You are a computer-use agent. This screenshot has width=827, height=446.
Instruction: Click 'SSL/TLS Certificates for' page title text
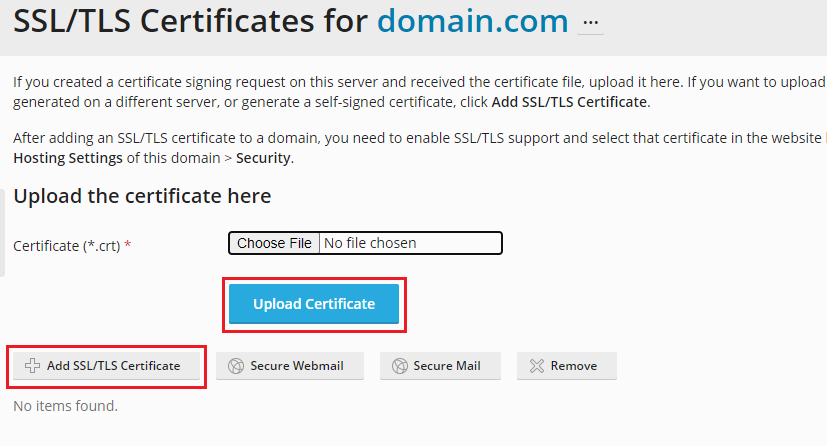pyautogui.click(x=190, y=21)
